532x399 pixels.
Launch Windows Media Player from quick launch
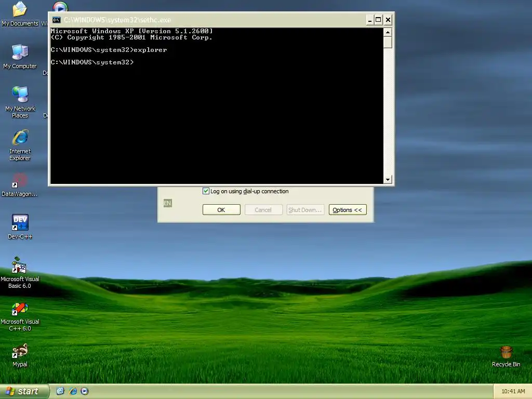click(x=85, y=391)
